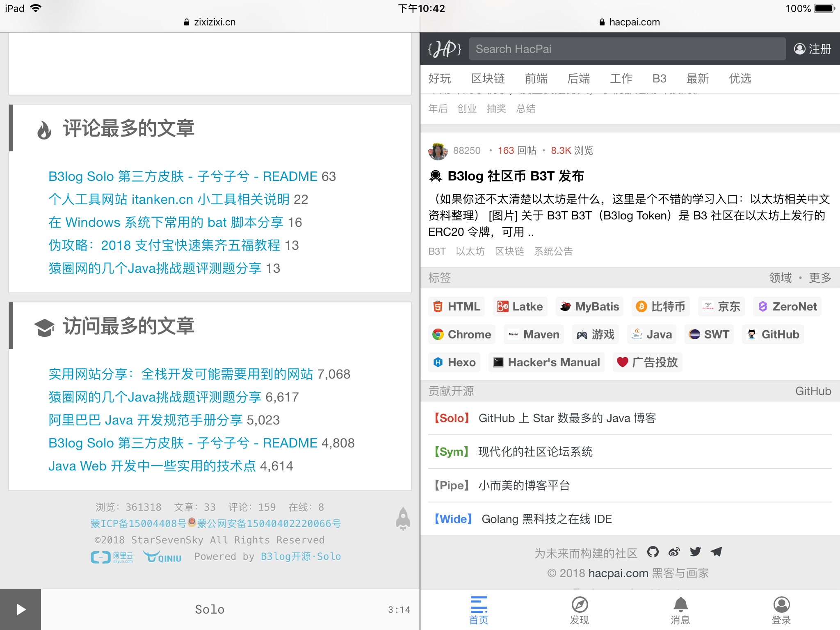Switch to the 最新 navigation tab
Screen dimensions: 840x630
click(x=697, y=79)
